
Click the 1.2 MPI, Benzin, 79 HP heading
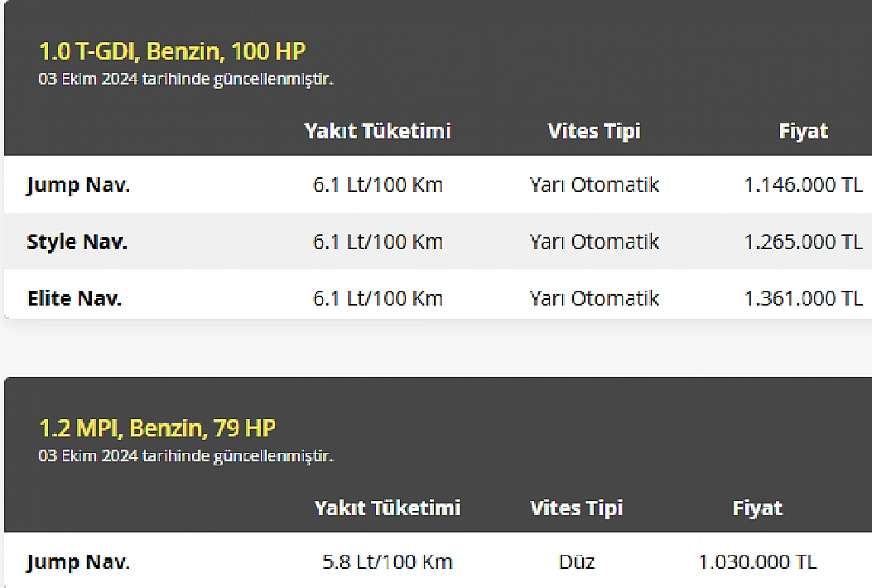tap(158, 428)
